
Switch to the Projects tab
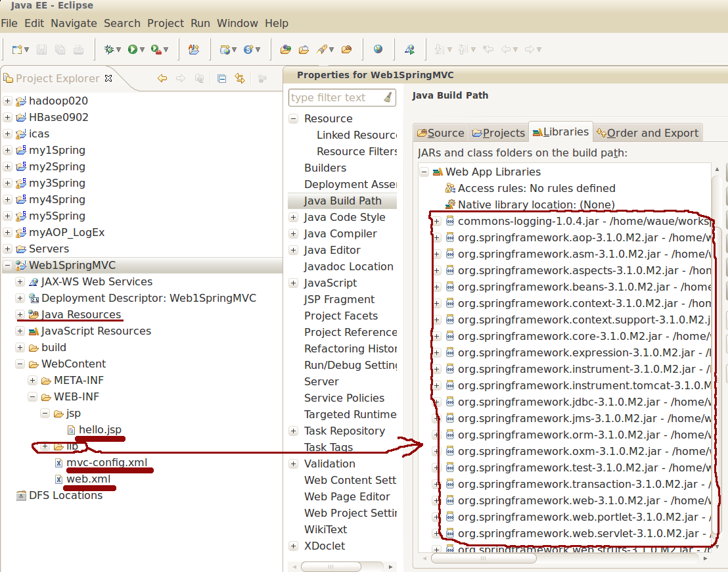pos(498,133)
